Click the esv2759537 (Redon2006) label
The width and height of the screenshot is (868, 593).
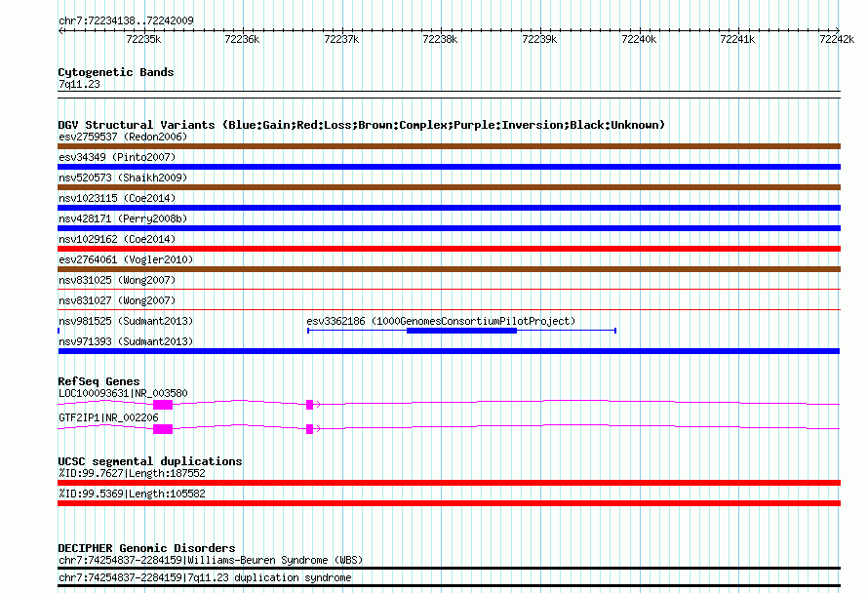123,137
